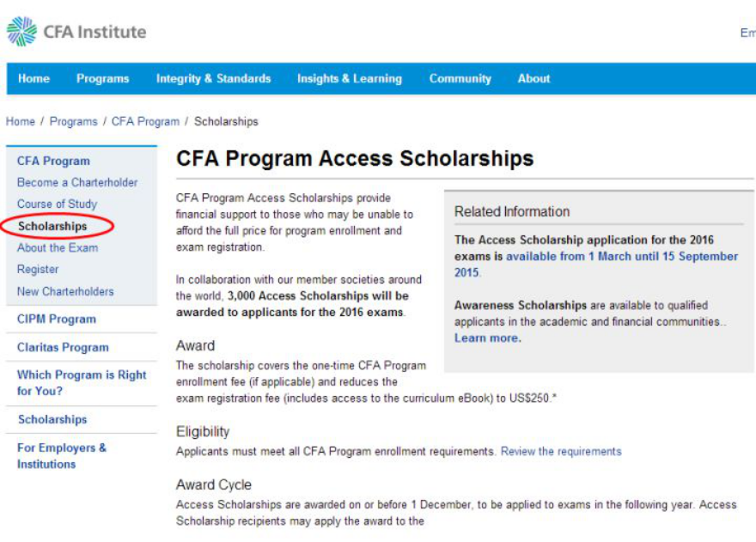Click the CFA Institute logo
The image size is (756, 542).
coord(77,31)
